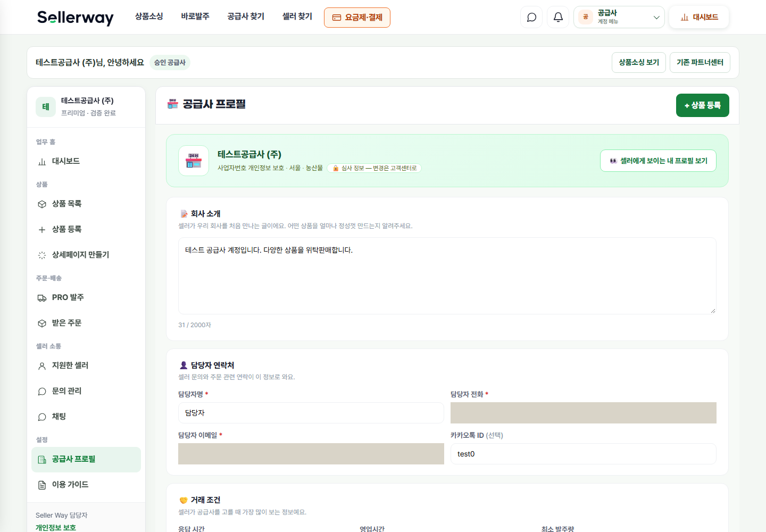This screenshot has width=766, height=532.
Task: Open 상세페이지 만들기 in the sidebar
Action: (x=86, y=255)
